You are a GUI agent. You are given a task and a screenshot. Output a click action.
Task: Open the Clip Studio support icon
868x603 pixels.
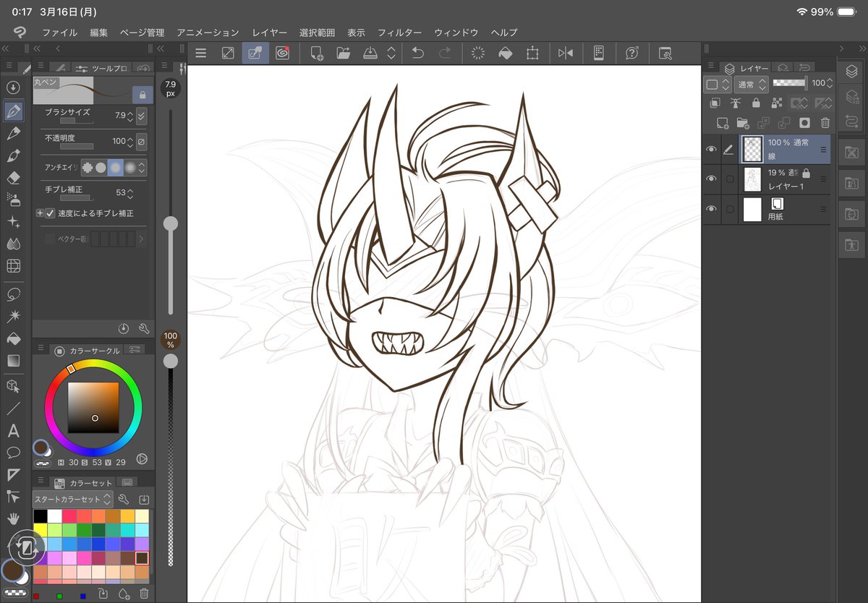coord(632,53)
